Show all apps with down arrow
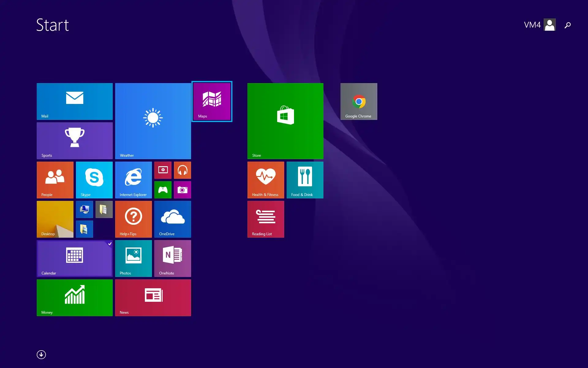 tap(41, 355)
